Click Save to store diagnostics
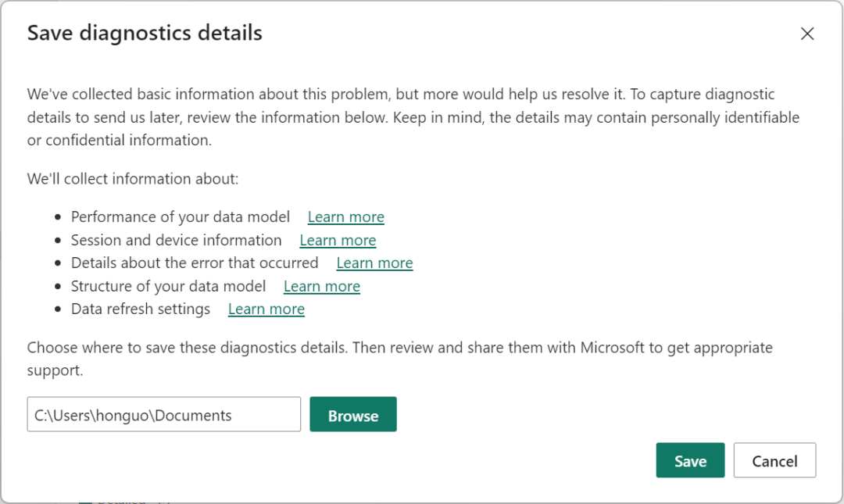Screen dimensions: 844x504 click(x=690, y=460)
